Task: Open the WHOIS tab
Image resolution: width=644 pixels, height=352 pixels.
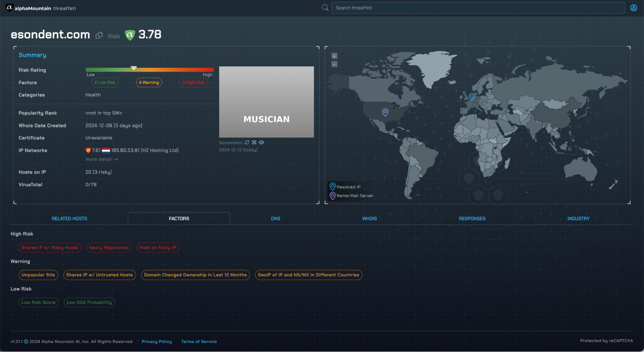Action: (369, 219)
